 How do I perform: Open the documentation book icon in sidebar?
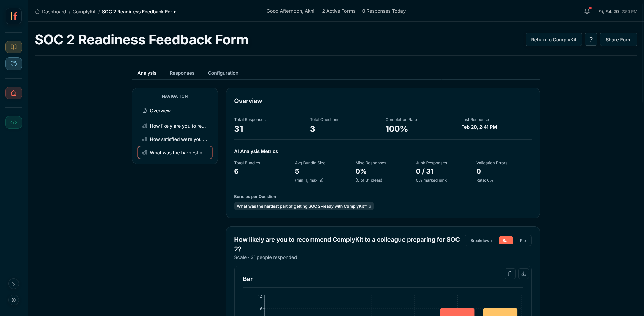point(13,47)
